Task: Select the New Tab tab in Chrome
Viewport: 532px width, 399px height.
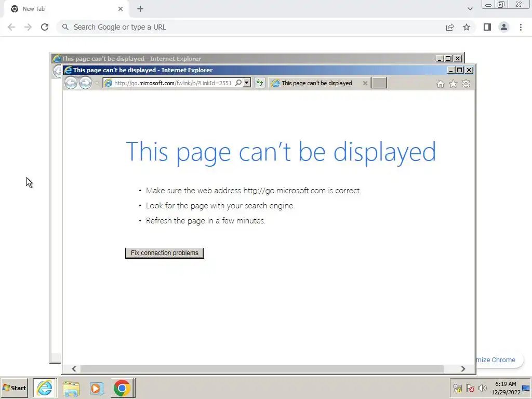Action: click(x=66, y=9)
